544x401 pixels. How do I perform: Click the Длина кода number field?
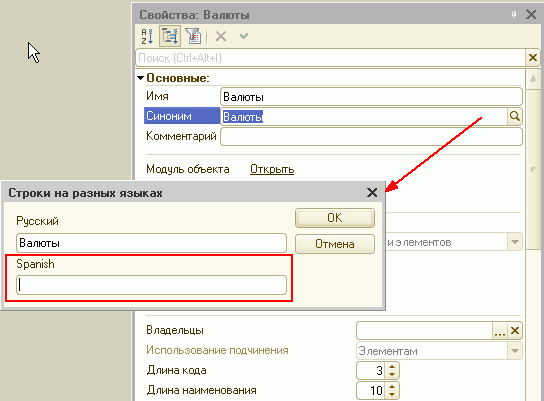(x=371, y=371)
